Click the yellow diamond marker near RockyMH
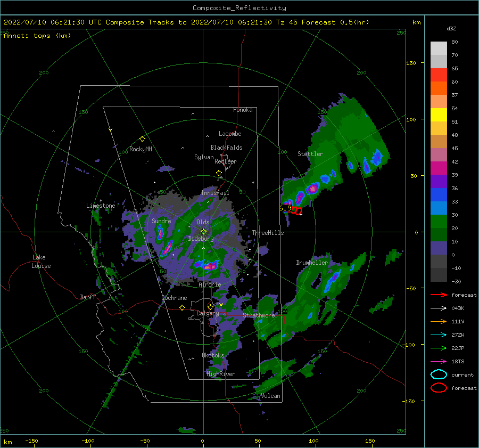Viewport: 479px width, 448px height. pyautogui.click(x=142, y=139)
